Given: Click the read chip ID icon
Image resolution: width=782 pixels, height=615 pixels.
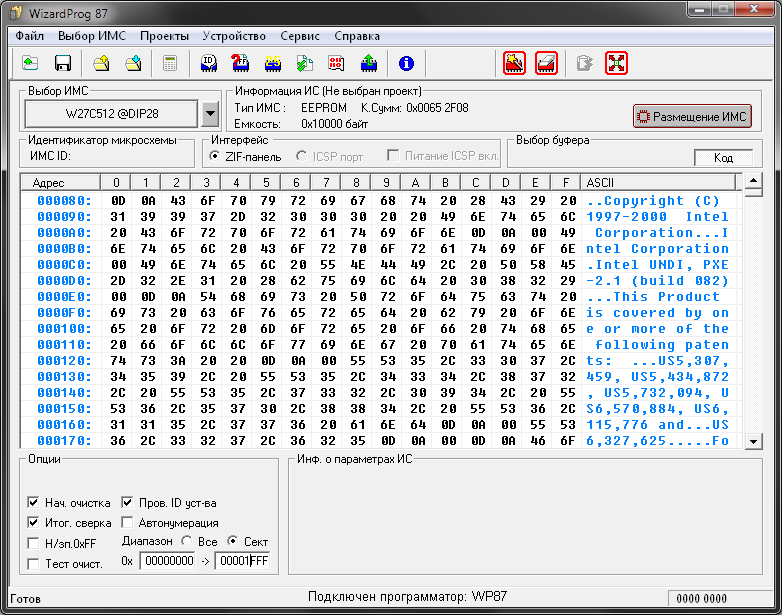Looking at the screenshot, I should coord(209,63).
